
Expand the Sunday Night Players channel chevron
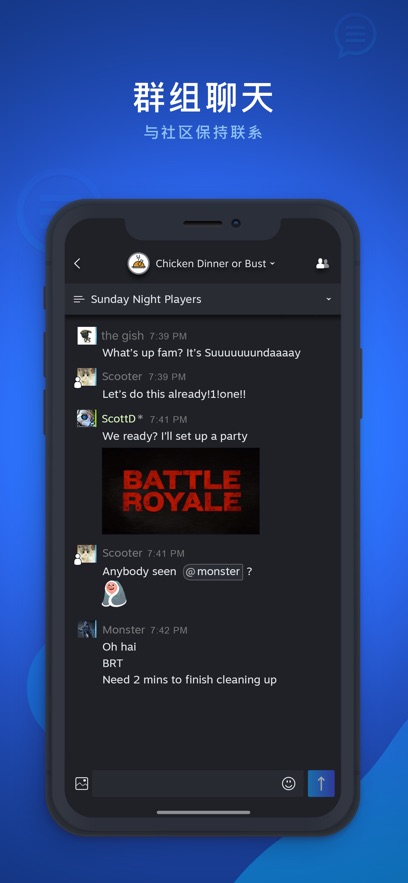tap(329, 299)
